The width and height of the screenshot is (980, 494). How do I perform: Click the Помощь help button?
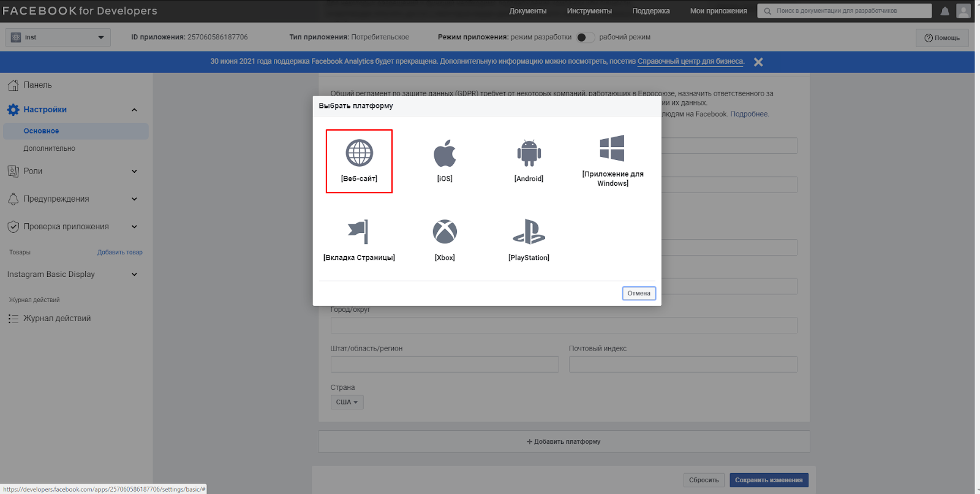pyautogui.click(x=942, y=37)
